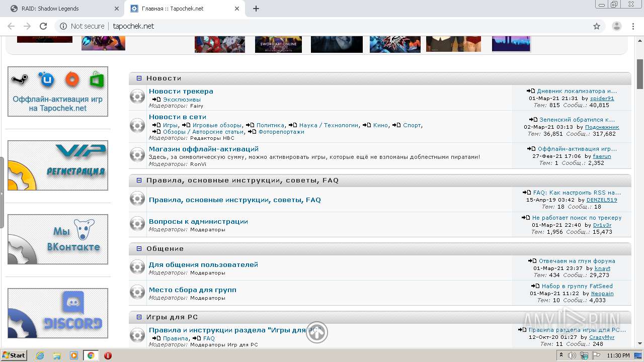
Task: Open the FAQ subforum link under Игры для PC
Action: click(209, 338)
